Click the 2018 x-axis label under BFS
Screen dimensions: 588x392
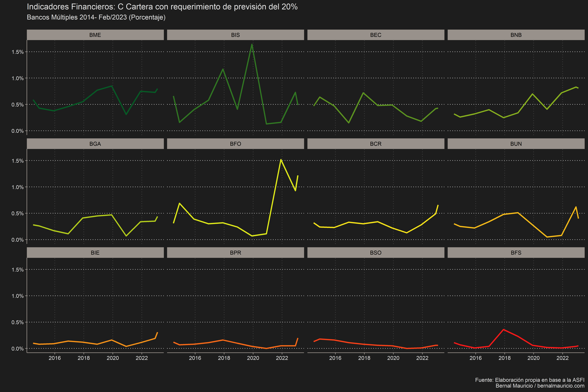(x=505, y=358)
